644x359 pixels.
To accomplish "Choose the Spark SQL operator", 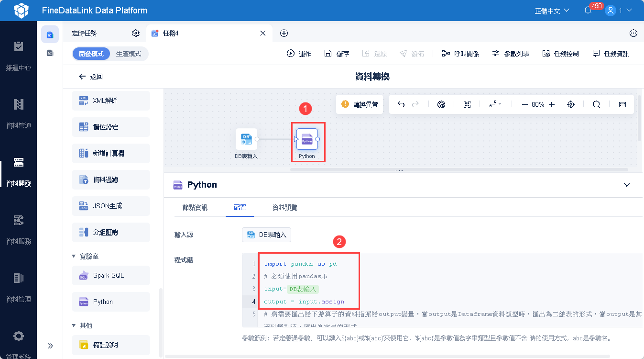I will tap(111, 276).
